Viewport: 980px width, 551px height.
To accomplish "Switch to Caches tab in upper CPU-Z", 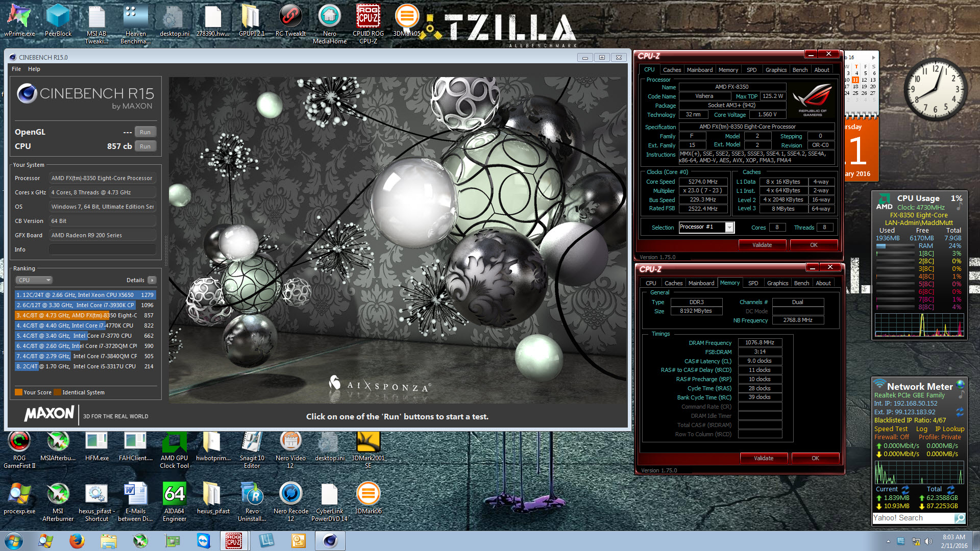I will point(672,70).
